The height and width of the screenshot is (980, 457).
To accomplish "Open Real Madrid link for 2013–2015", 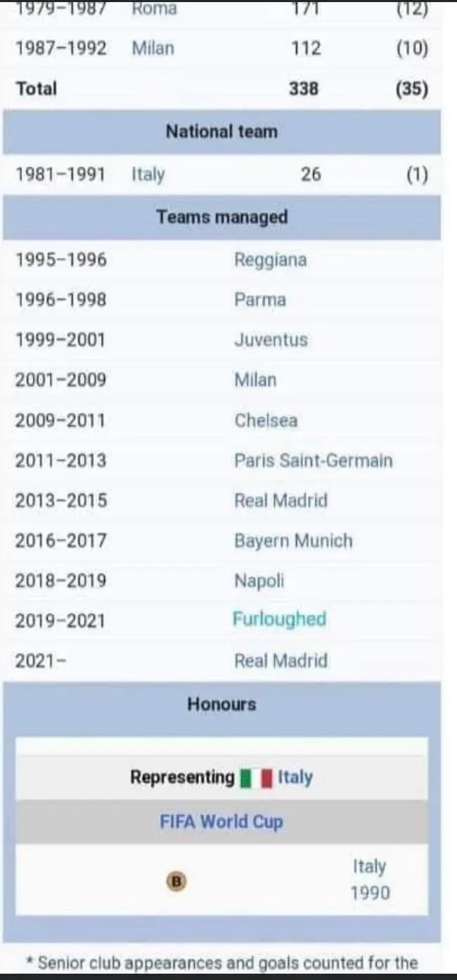I will pos(281,501).
